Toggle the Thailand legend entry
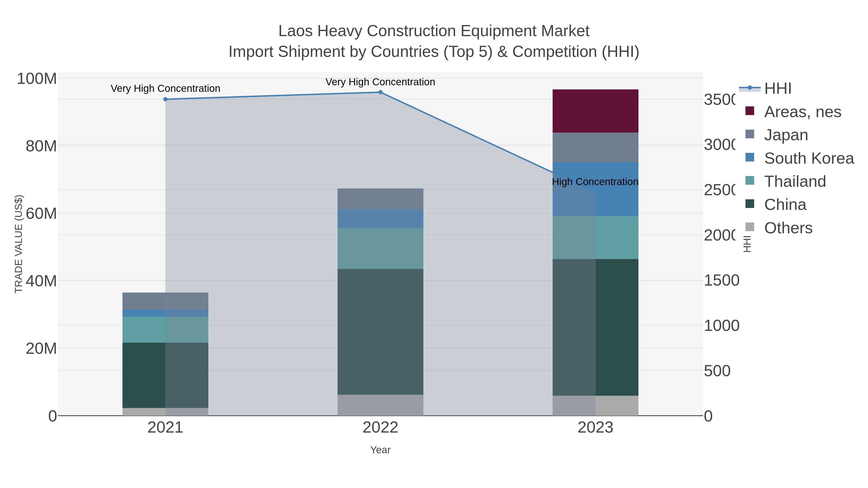Screen dimensions: 868x488 [786, 181]
